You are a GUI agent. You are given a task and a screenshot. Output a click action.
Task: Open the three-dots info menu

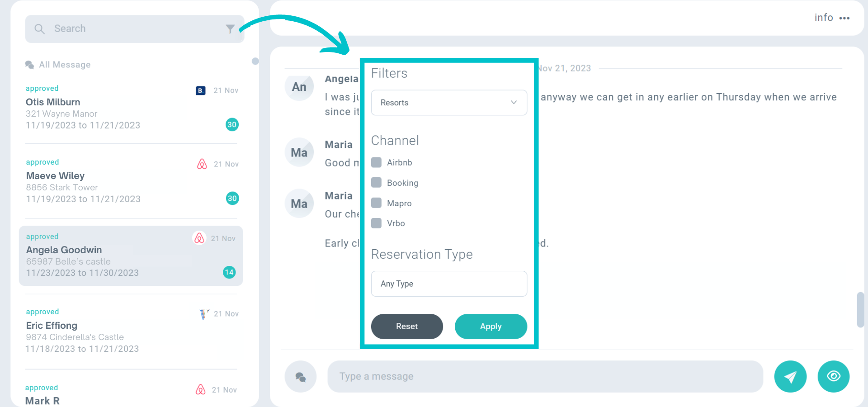pos(844,18)
